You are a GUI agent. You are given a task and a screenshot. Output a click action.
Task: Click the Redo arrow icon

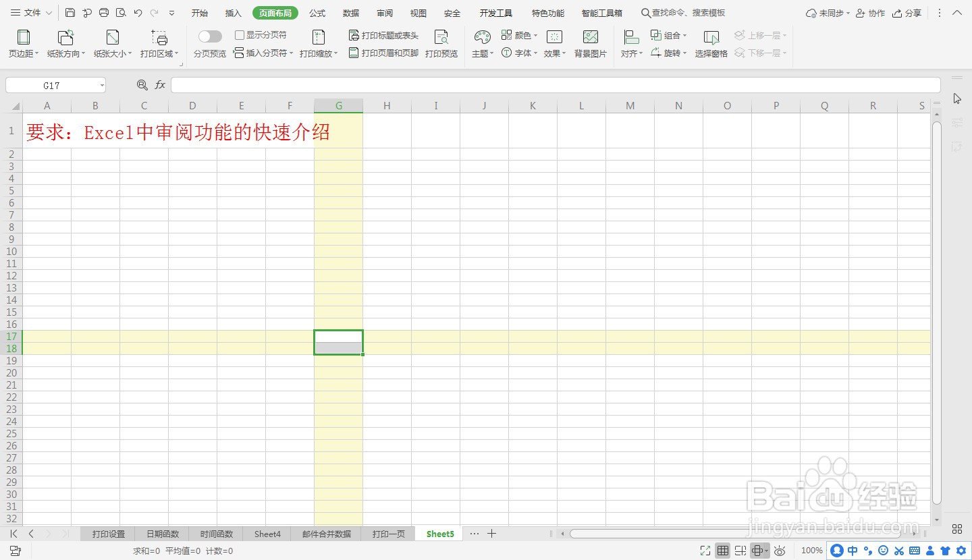click(155, 13)
